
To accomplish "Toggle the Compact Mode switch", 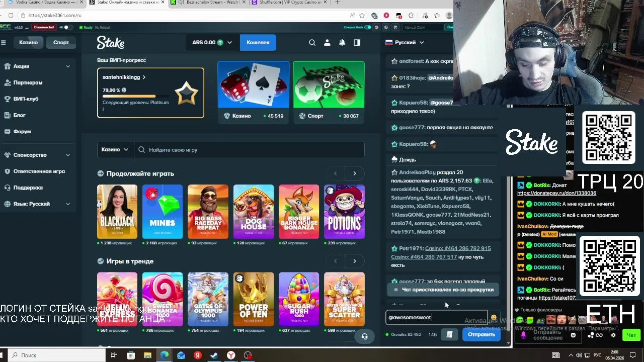I will 368,27.
